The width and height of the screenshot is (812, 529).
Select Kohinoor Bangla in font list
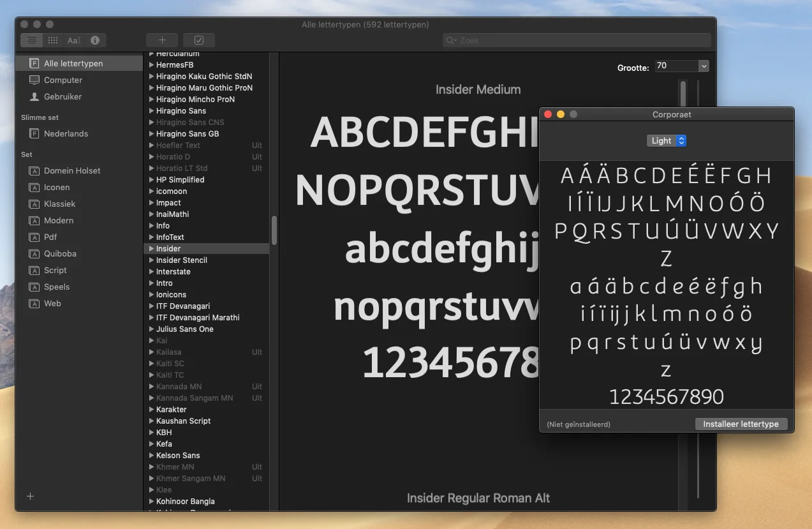(x=206, y=502)
